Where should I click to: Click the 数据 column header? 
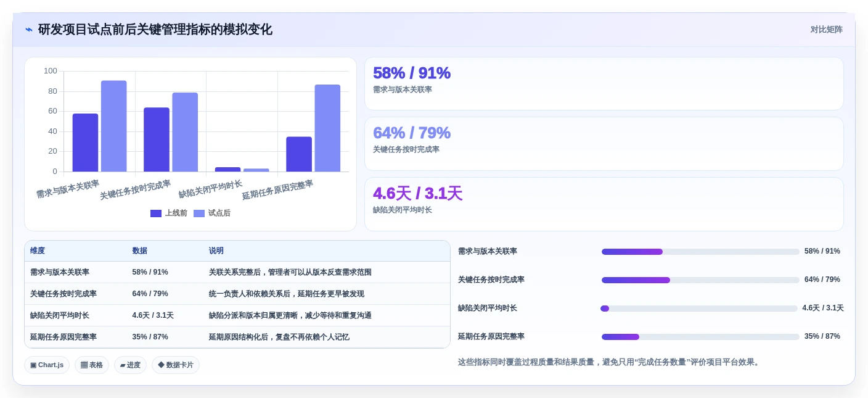pos(139,251)
